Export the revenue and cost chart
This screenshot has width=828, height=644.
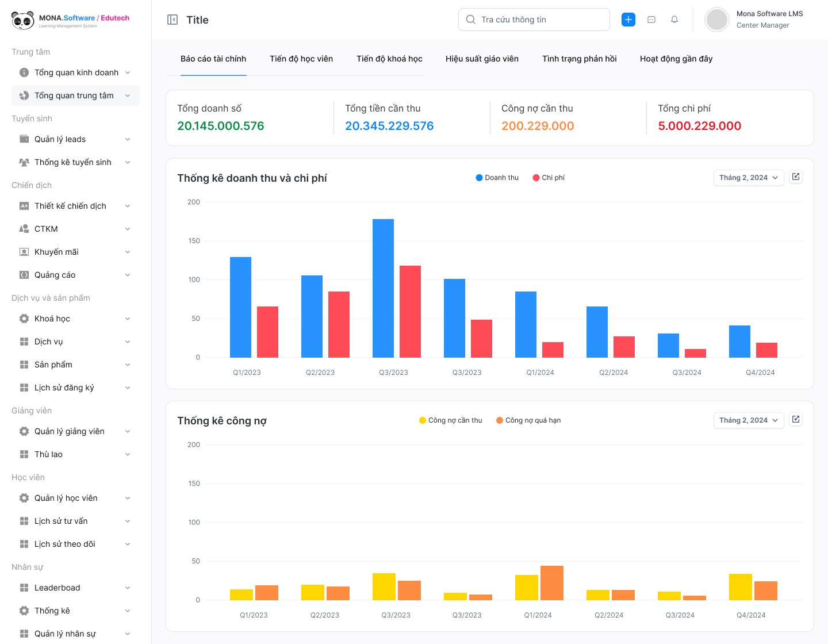796,177
